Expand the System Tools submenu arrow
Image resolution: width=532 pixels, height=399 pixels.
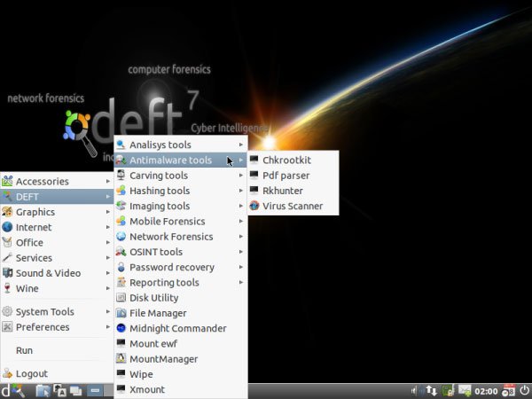click(108, 311)
